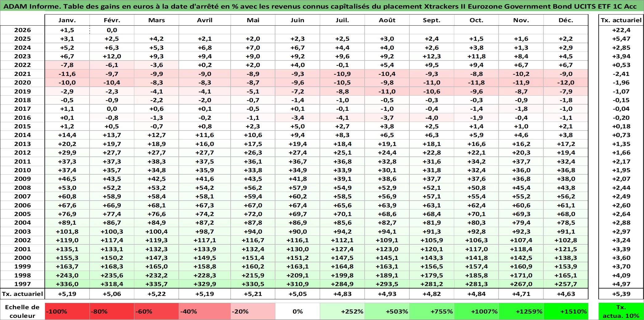Click the 'Juin' column header
Screen dimensions: 644x320
[x=298, y=20]
